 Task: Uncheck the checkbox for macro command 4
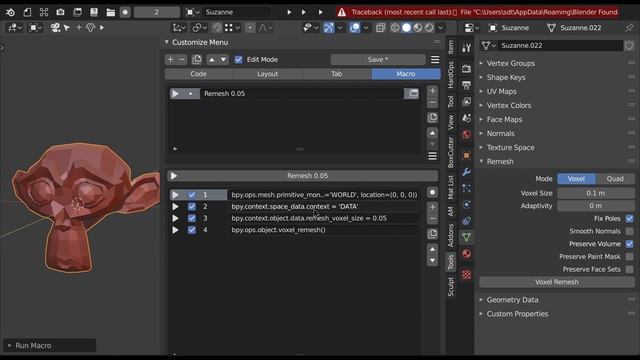pos(191,230)
